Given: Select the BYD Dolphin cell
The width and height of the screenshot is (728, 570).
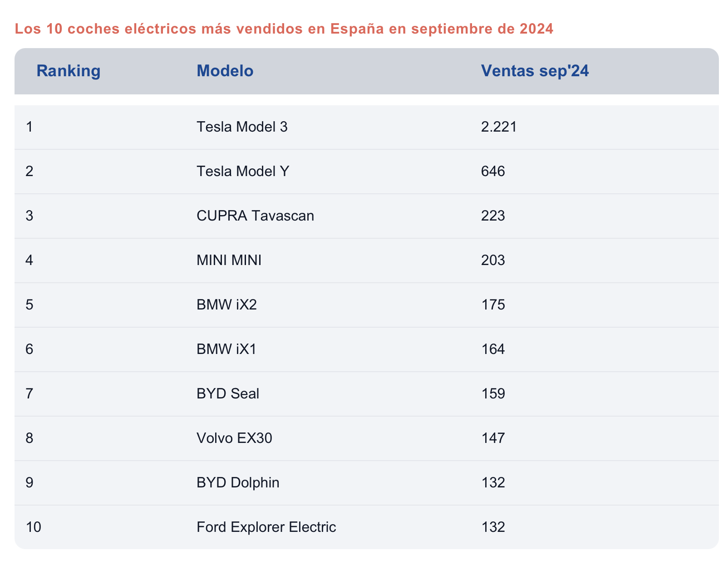Looking at the screenshot, I should [x=238, y=482].
